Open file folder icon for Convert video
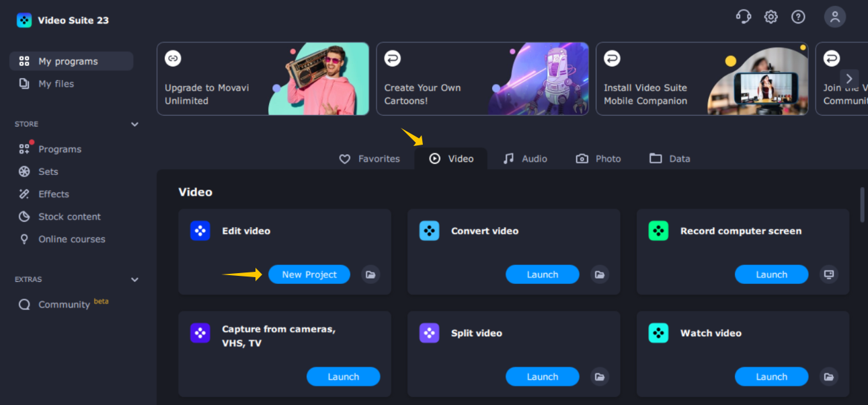The image size is (868, 405). pos(600,274)
